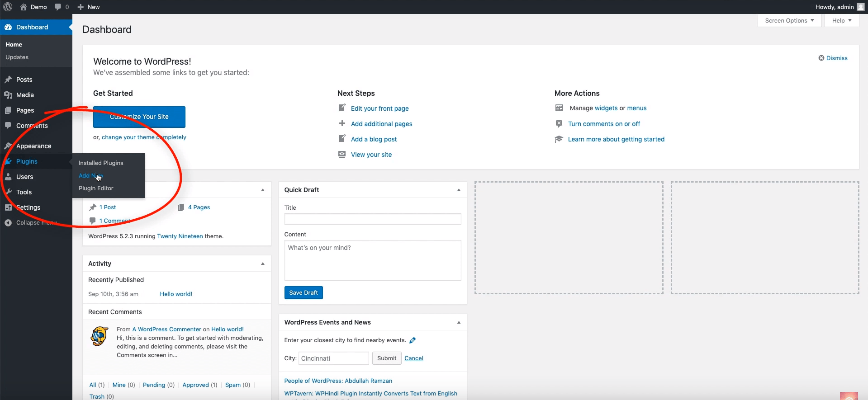Image resolution: width=868 pixels, height=400 pixels.
Task: Click the Appearance paintbrush icon
Action: coord(8,146)
